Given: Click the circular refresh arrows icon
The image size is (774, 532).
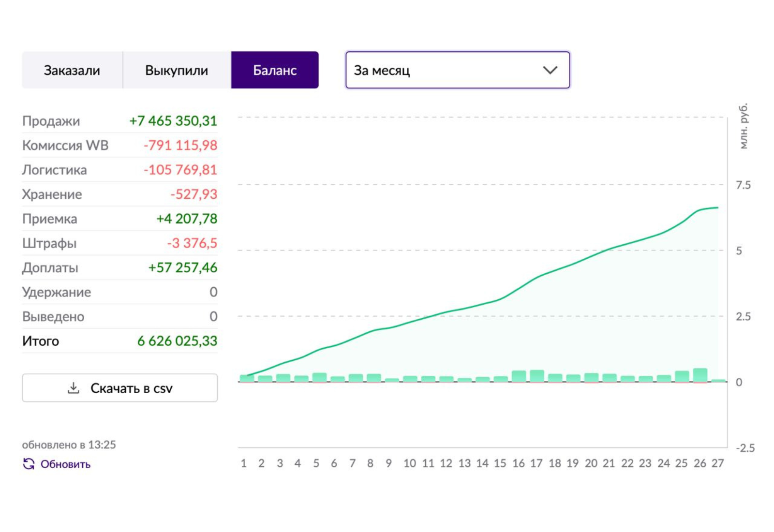Looking at the screenshot, I should (x=29, y=464).
